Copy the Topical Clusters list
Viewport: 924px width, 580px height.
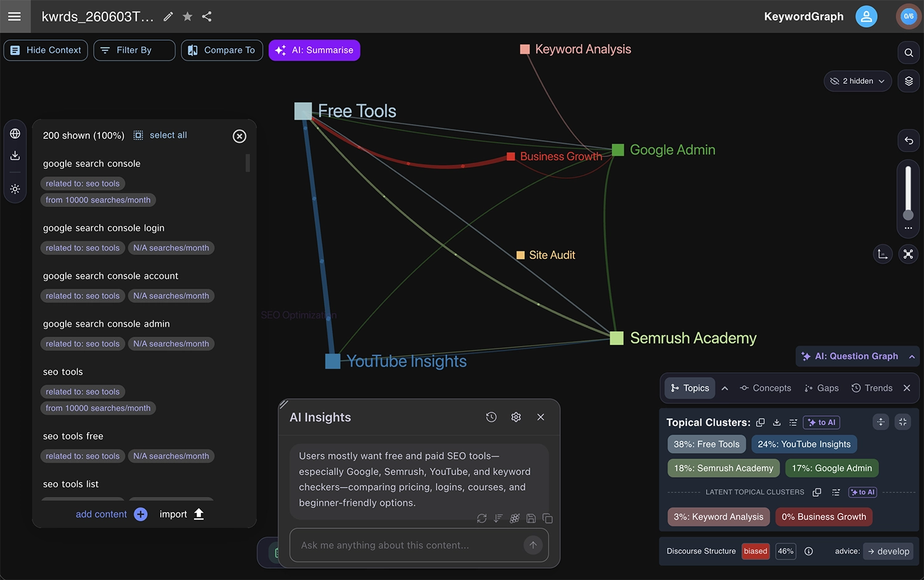[x=761, y=423]
